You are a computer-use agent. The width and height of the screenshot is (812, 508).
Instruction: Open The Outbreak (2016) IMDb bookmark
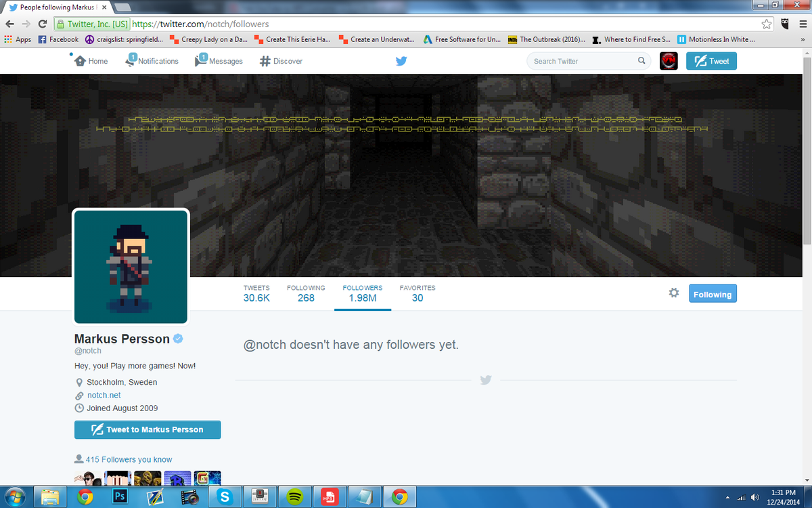547,39
